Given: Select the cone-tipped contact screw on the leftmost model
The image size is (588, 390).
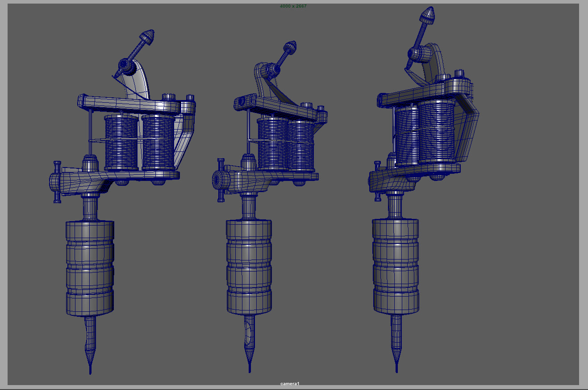Looking at the screenshot, I should pyautogui.click(x=134, y=54).
